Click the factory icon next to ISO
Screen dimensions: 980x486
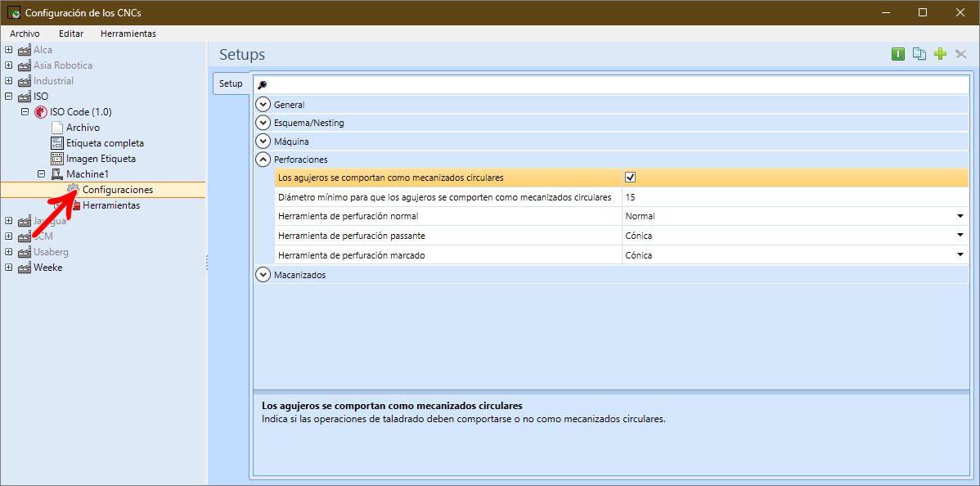(x=25, y=97)
